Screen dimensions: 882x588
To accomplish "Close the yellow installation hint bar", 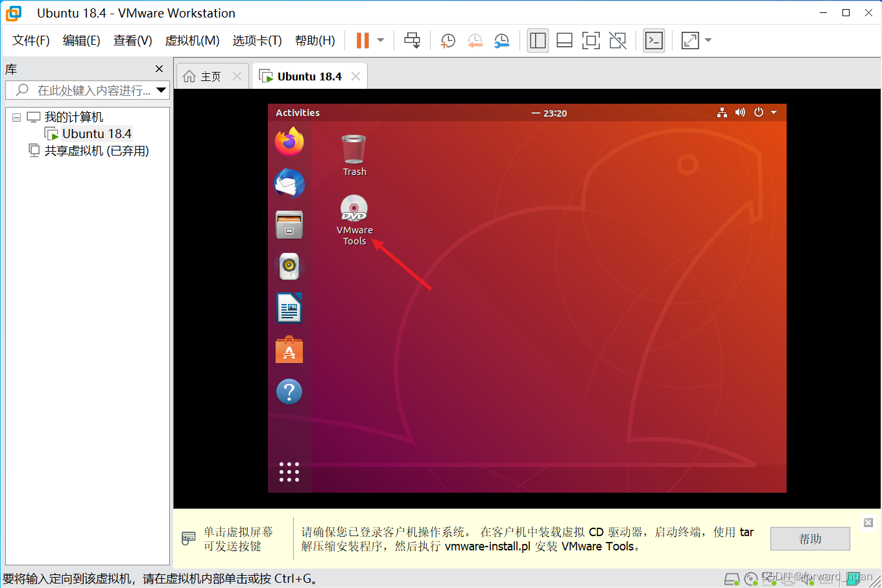I will (x=868, y=523).
